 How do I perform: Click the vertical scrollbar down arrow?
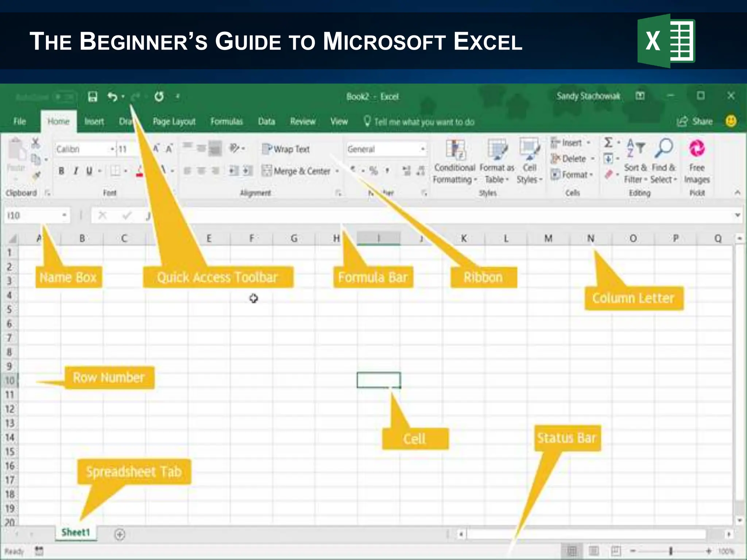point(739,520)
